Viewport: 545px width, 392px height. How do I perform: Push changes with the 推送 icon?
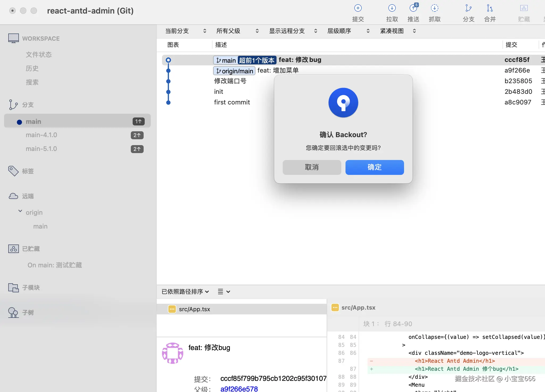[413, 12]
